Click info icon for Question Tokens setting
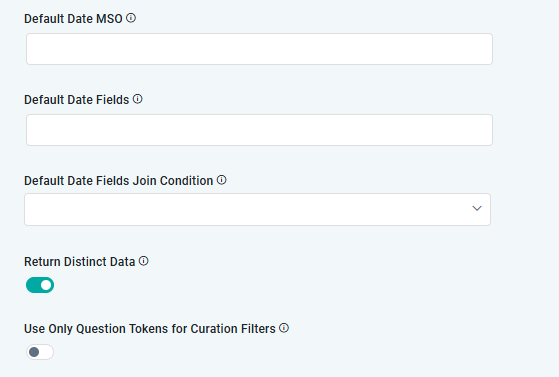Viewport: 559px width, 377px height. pos(284,328)
